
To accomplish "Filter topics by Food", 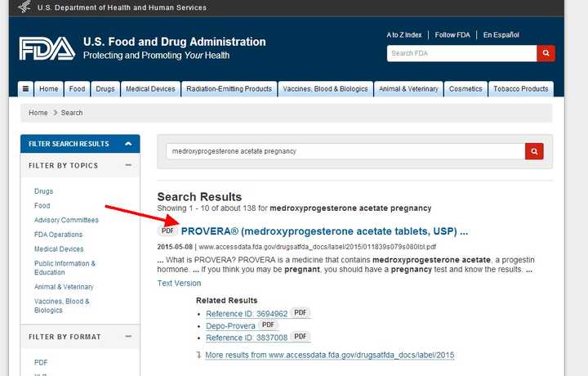I will [42, 206].
